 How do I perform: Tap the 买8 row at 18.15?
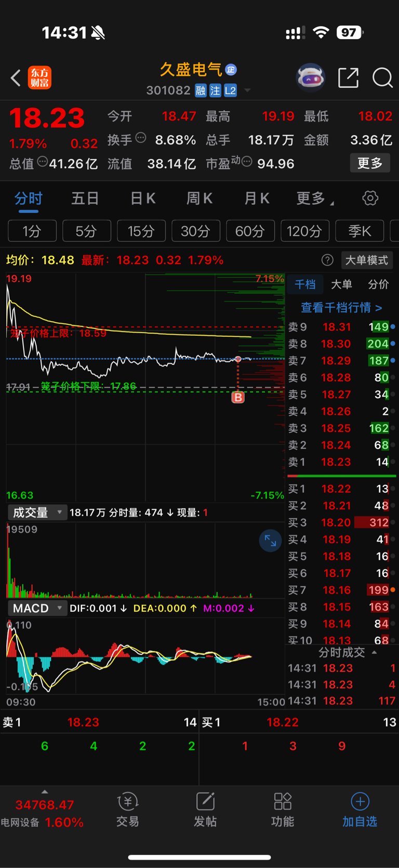[341, 607]
